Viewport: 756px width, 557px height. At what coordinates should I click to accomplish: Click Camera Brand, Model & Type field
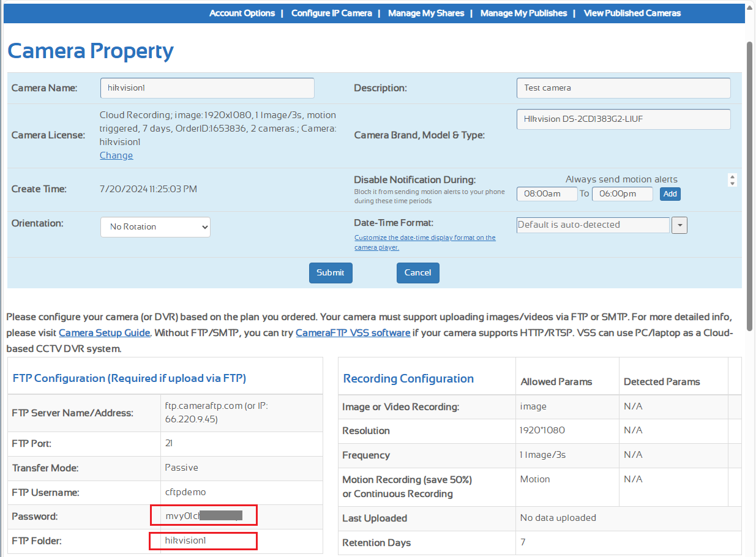tap(623, 120)
